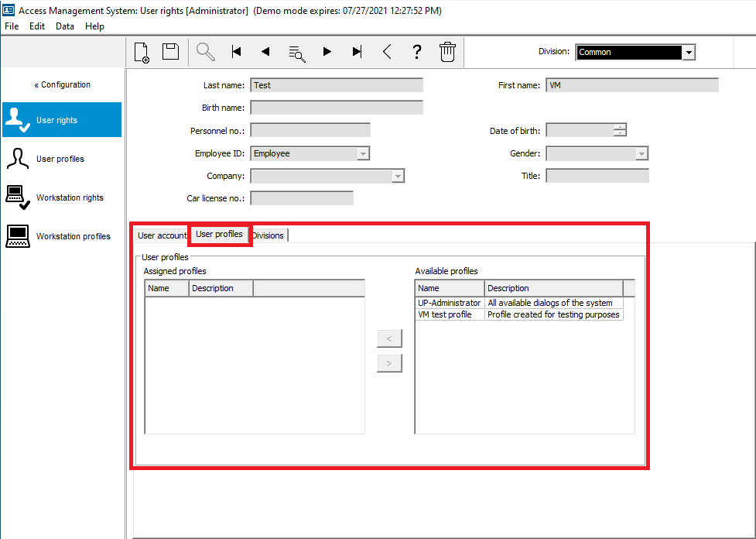Image resolution: width=756 pixels, height=539 pixels.
Task: Jump to first record in toolbar
Action: 237,52
